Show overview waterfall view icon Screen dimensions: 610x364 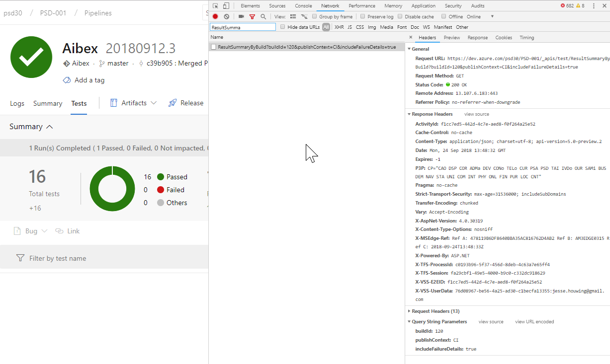(304, 16)
